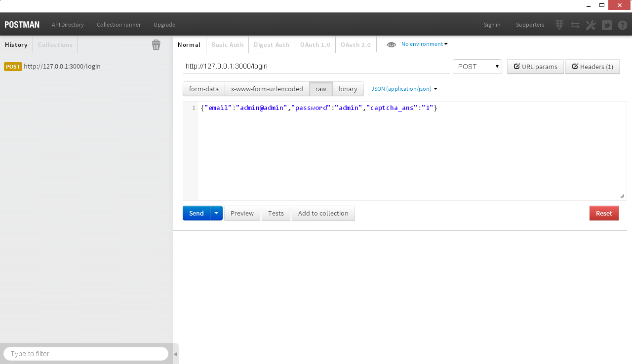
Task: Choose binary body type
Action: [x=348, y=89]
